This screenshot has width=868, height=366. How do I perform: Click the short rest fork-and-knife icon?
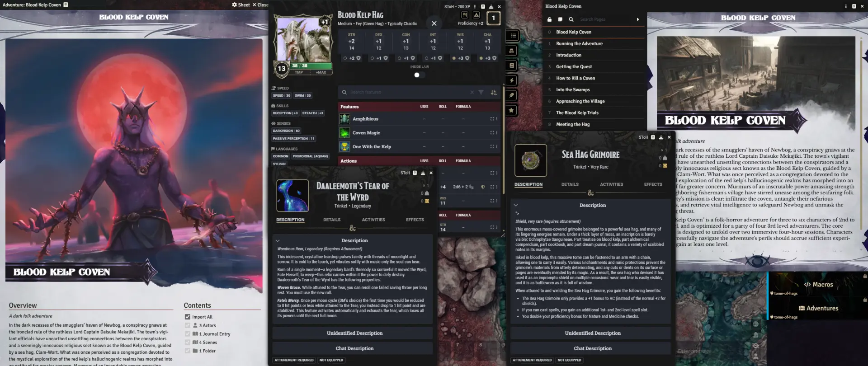(464, 15)
